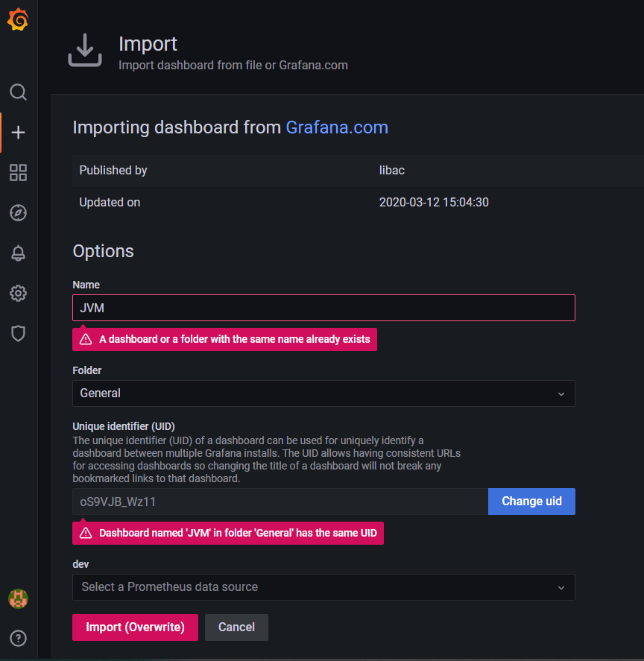Click the Import download icon in header
Screen dimensions: 644x661
click(85, 50)
